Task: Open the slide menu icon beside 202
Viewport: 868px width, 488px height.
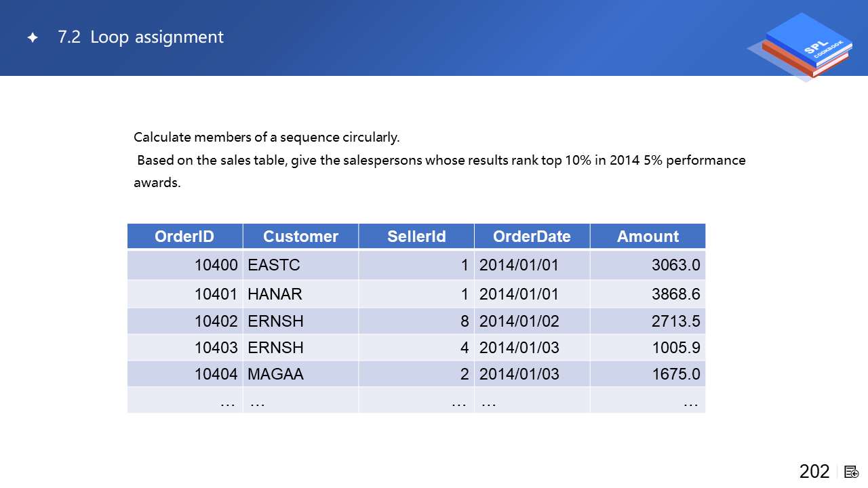Action: pos(852,472)
